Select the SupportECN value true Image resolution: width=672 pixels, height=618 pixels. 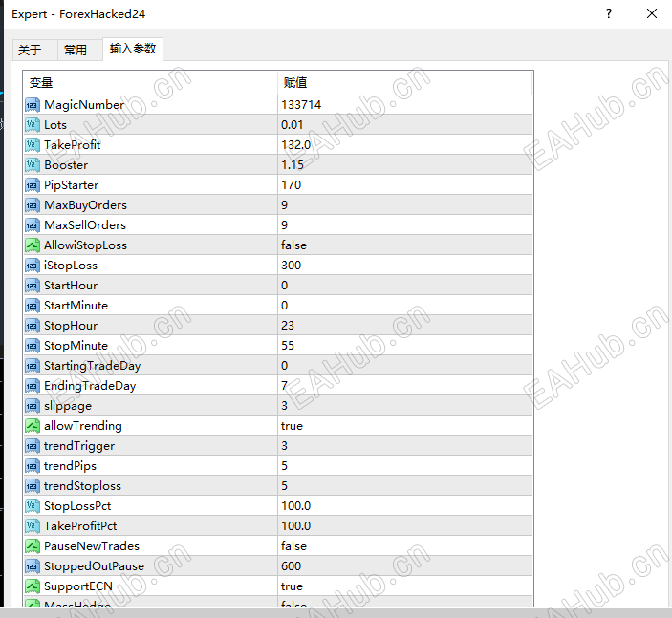pyautogui.click(x=292, y=586)
